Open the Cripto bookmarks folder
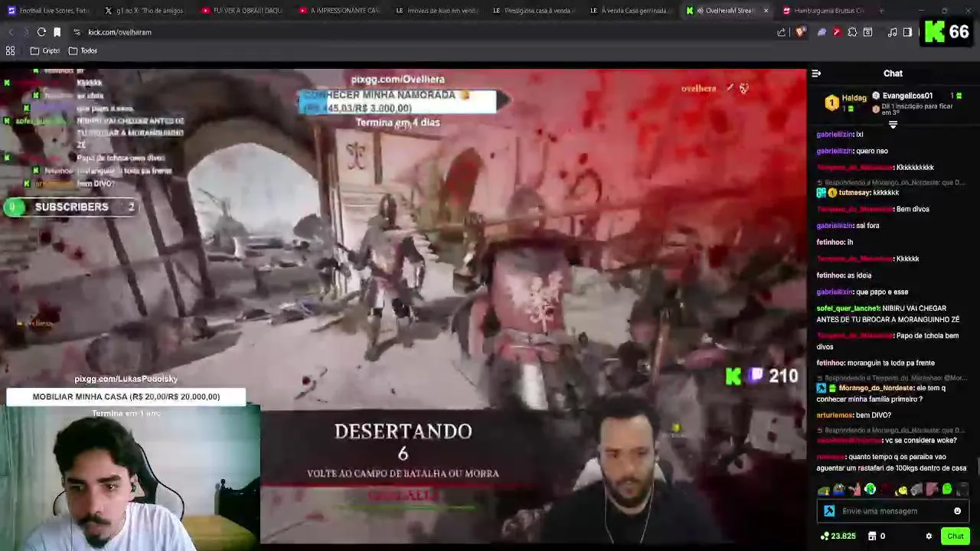The height and width of the screenshot is (551, 980). pyautogui.click(x=44, y=51)
